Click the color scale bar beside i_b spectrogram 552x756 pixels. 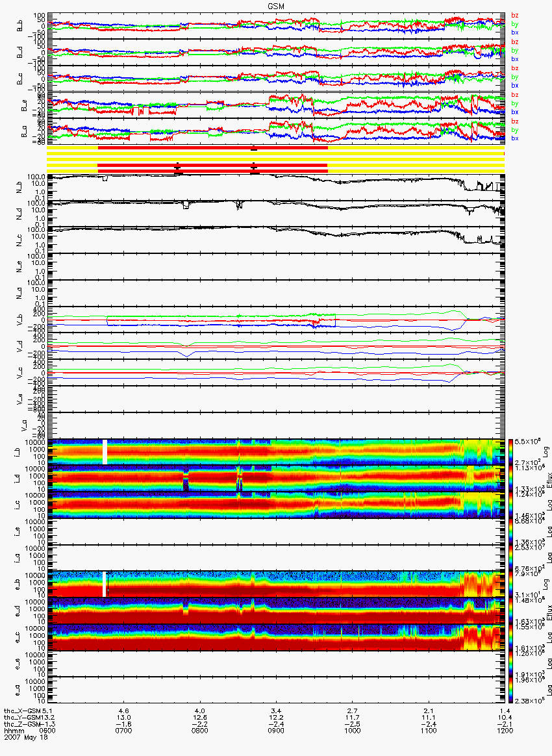pos(510,452)
